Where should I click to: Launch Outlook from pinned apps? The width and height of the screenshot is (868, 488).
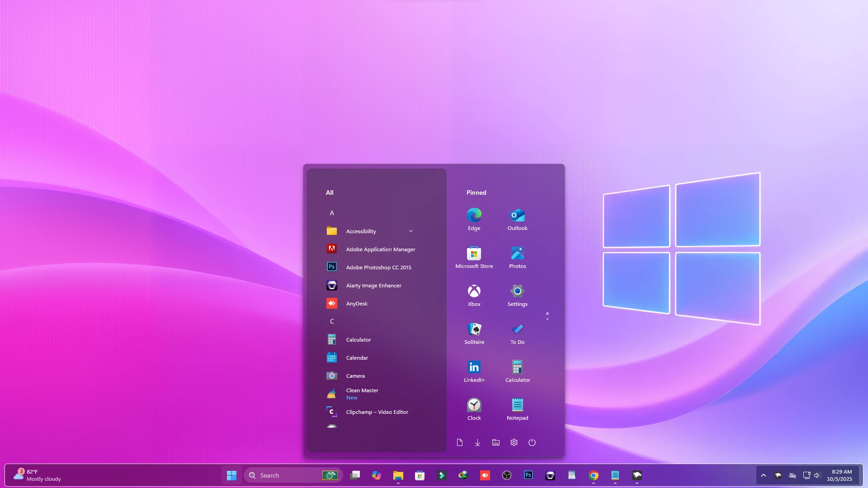click(517, 219)
